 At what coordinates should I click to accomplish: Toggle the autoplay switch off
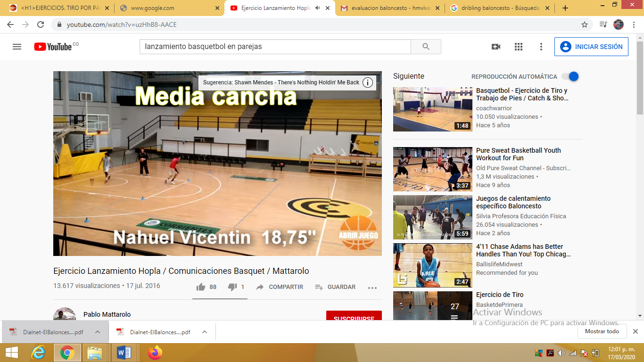click(x=571, y=76)
